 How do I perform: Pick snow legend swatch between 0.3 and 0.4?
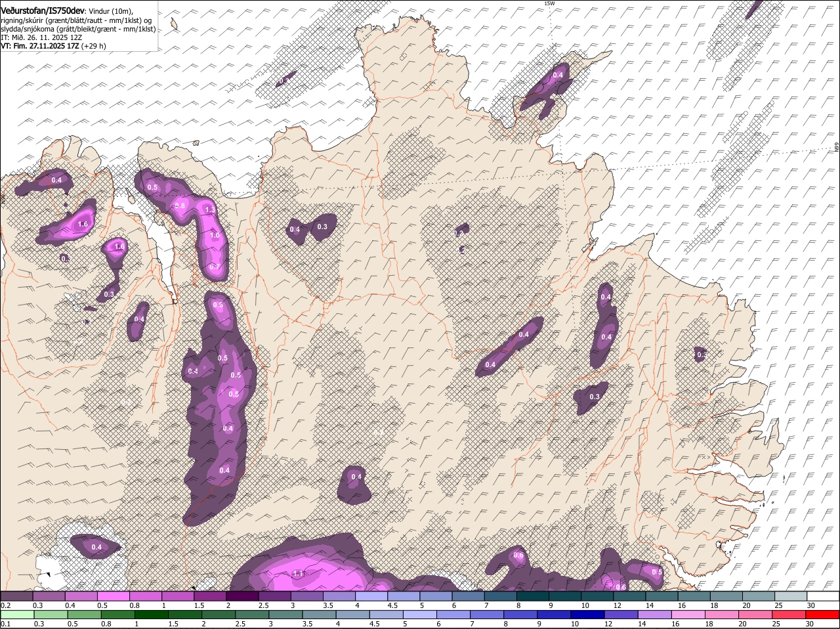(49, 596)
